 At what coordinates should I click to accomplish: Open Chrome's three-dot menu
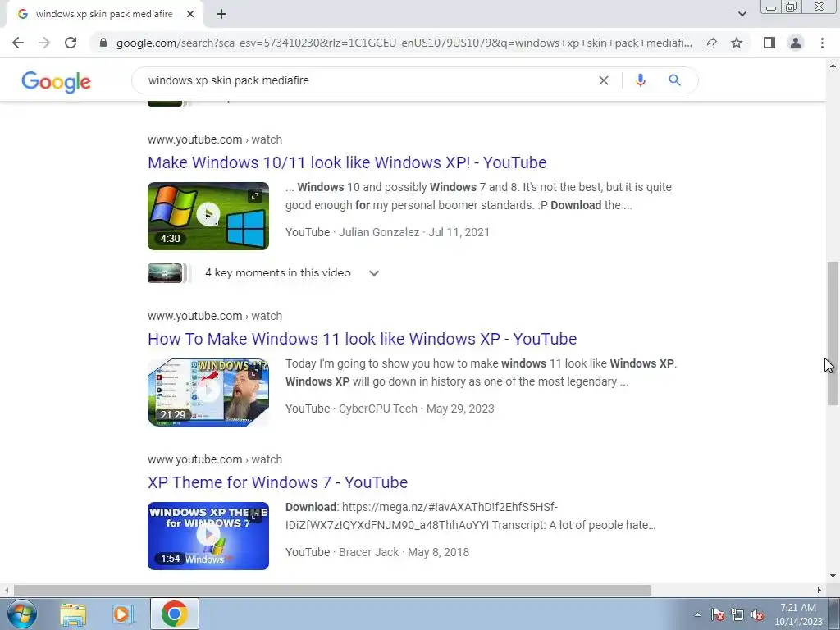(x=822, y=43)
